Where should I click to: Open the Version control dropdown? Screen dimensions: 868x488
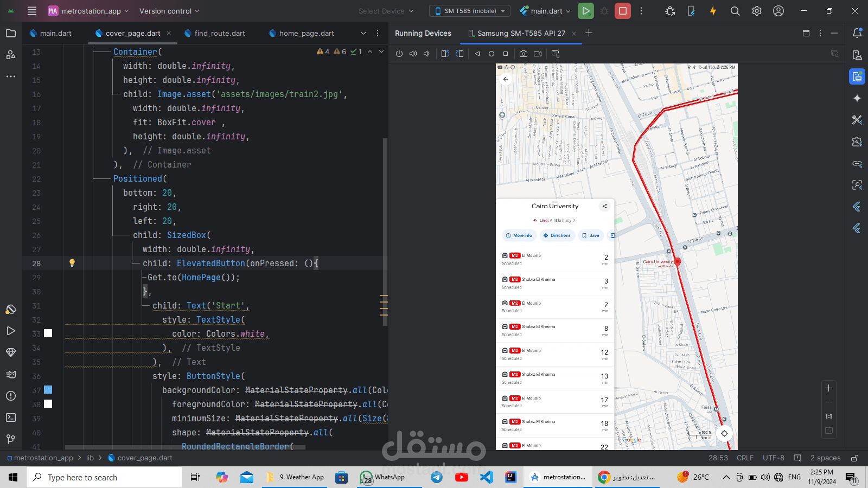coord(169,11)
